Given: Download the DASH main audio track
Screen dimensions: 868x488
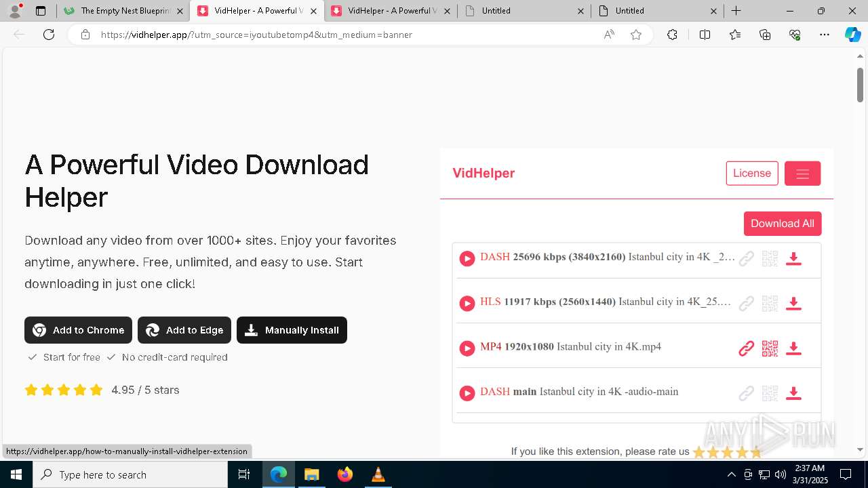Looking at the screenshot, I should 793,393.
